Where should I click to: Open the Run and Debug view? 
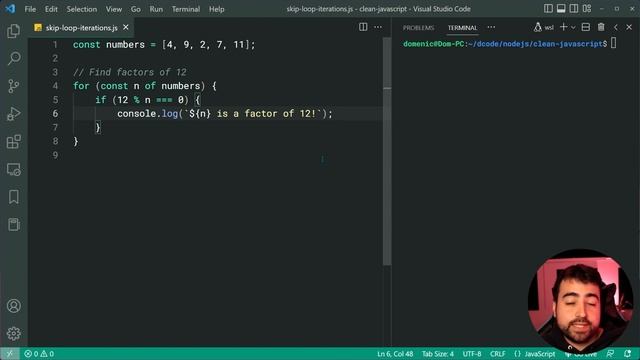click(x=13, y=114)
